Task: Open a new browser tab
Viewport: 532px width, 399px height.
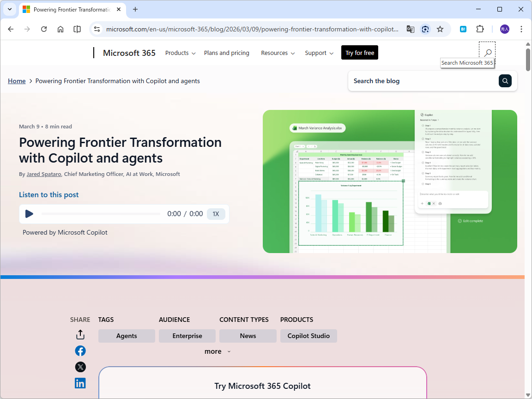Action: pyautogui.click(x=135, y=10)
